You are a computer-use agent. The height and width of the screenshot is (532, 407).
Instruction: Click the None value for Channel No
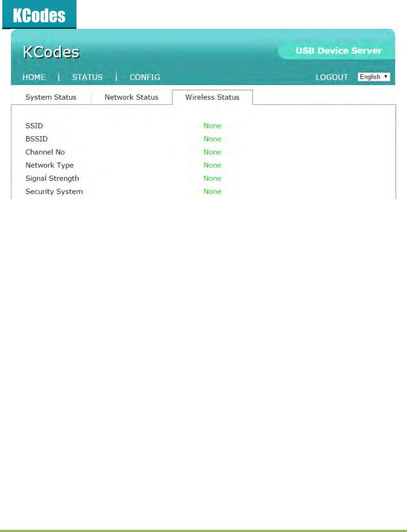(212, 152)
